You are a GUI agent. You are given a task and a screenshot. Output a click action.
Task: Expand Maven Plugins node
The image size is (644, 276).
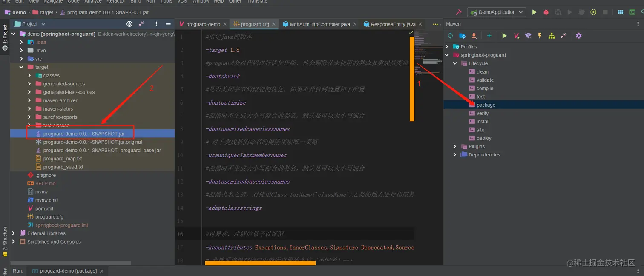455,146
